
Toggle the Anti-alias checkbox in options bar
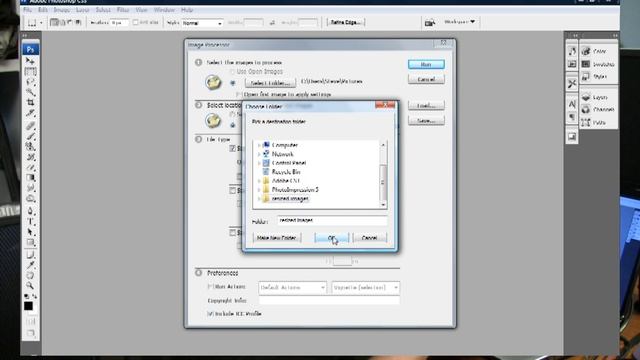136,22
